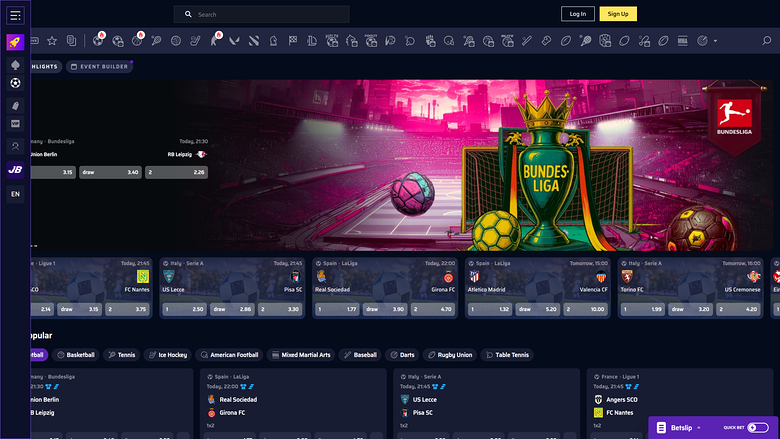Select the ice hockey stick icon
This screenshot has height=439, width=780.
click(195, 41)
